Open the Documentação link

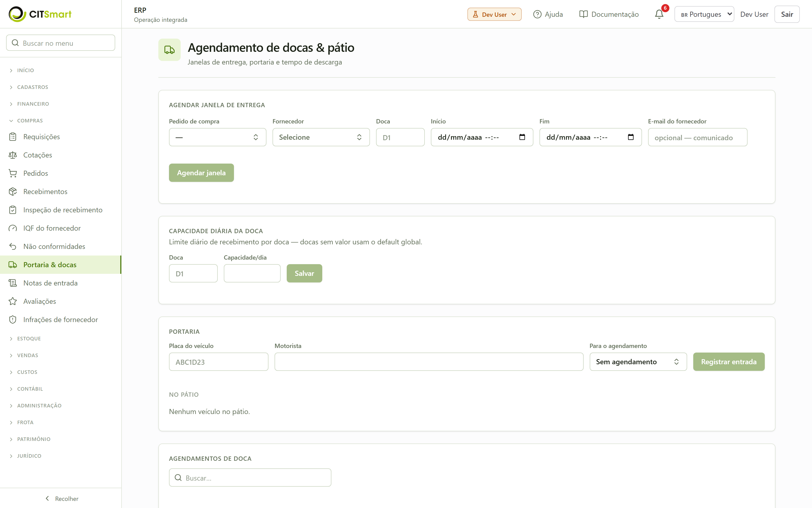pyautogui.click(x=609, y=14)
